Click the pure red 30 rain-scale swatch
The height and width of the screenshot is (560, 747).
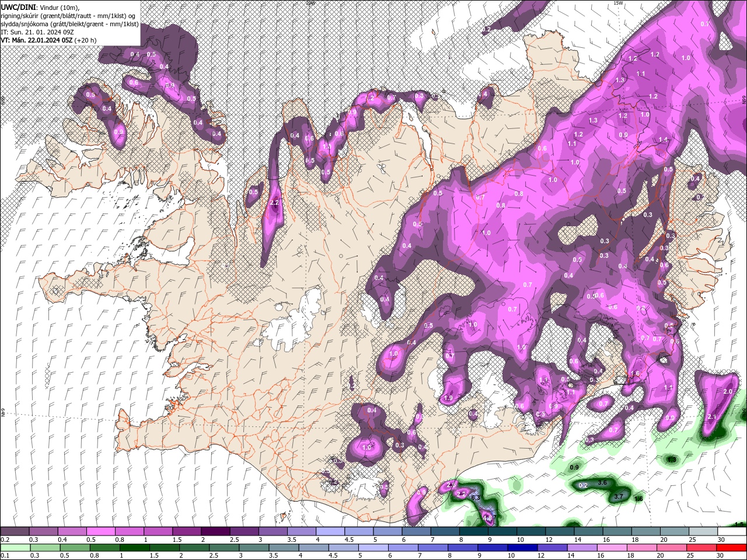(x=731, y=548)
